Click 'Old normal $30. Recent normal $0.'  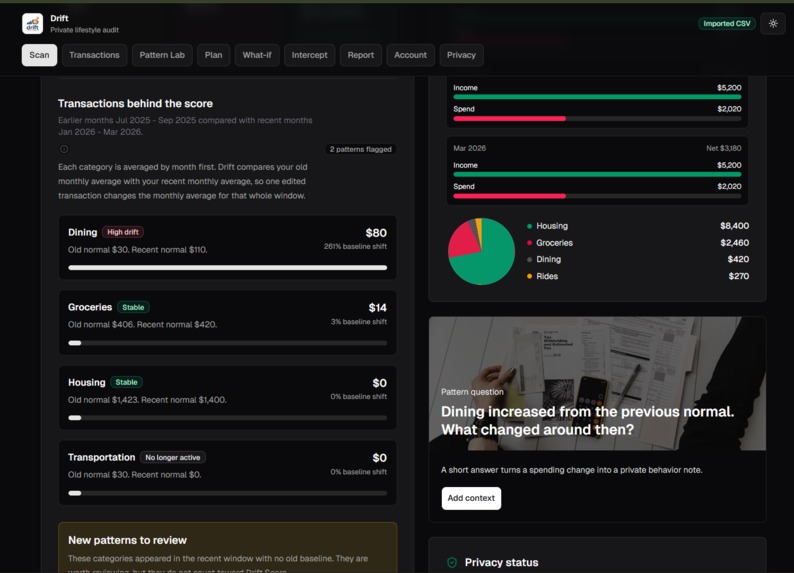coord(135,475)
